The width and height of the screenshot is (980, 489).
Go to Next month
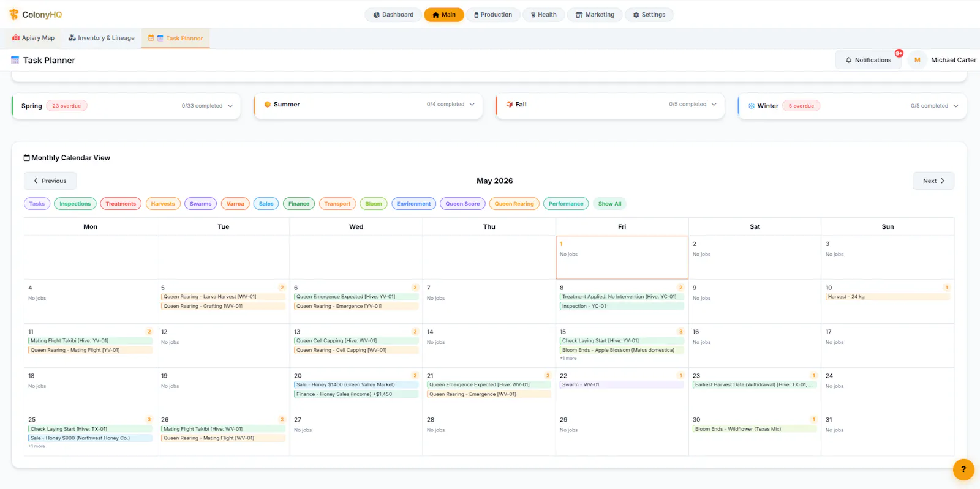coord(933,181)
